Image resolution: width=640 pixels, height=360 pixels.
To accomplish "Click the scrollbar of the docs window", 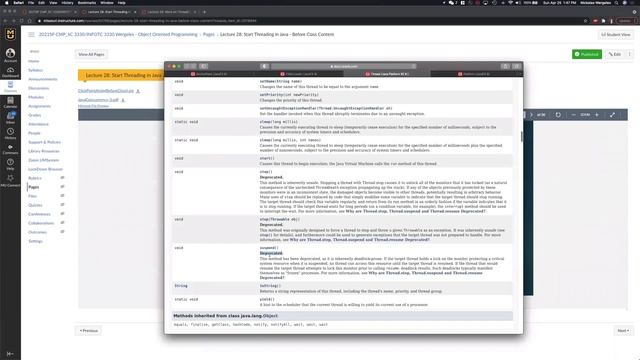I will pyautogui.click(x=522, y=137).
